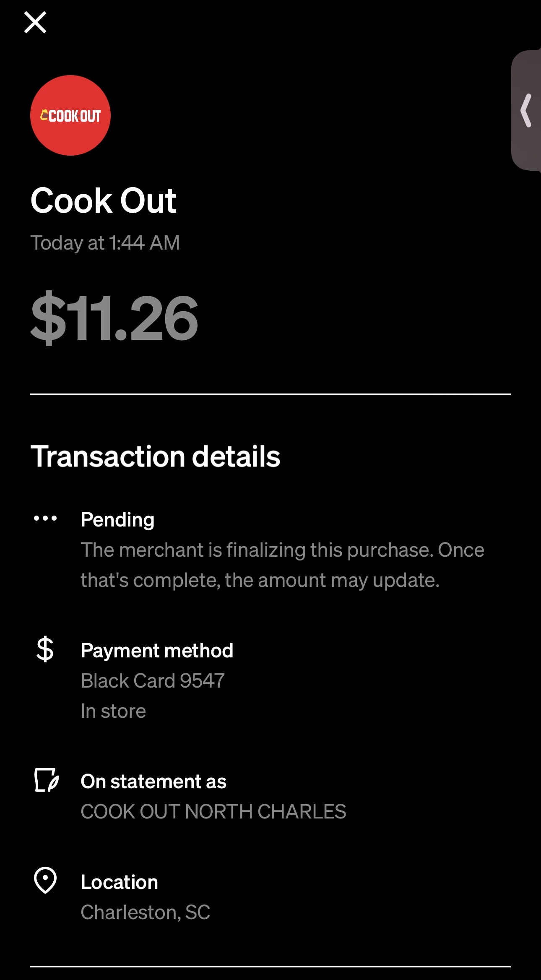The height and width of the screenshot is (980, 541).
Task: Tap the $11.26 transaction amount
Action: click(114, 318)
